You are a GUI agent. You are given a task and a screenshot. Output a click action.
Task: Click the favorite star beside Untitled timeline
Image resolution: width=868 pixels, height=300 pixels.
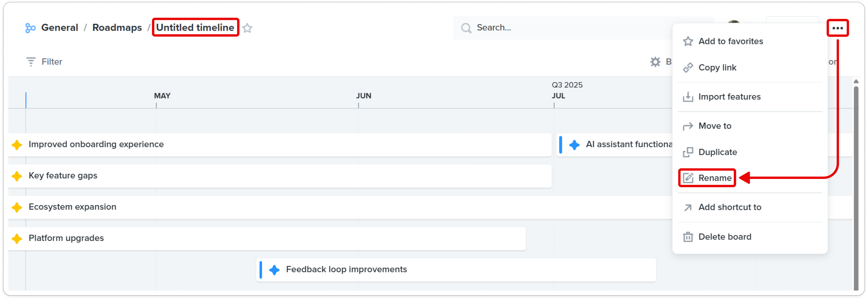click(247, 28)
